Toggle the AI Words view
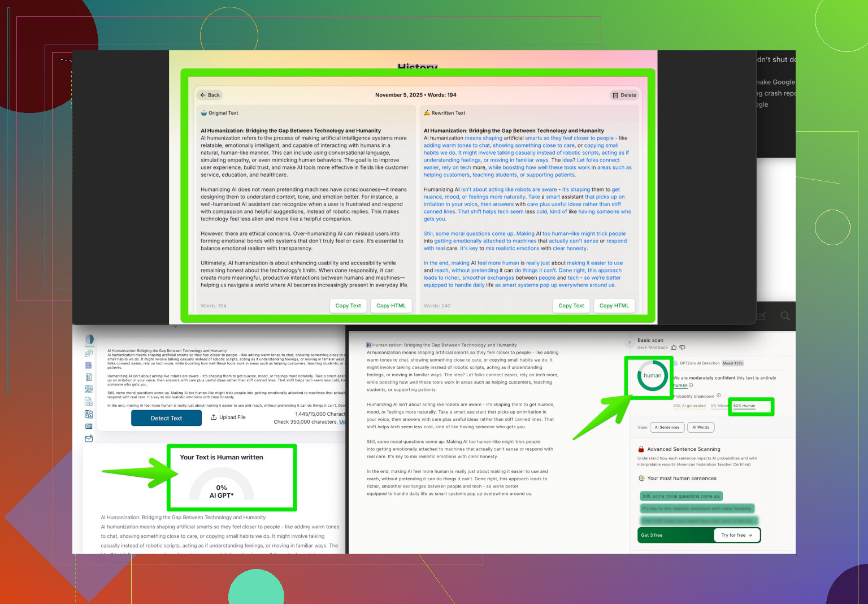 click(x=701, y=427)
